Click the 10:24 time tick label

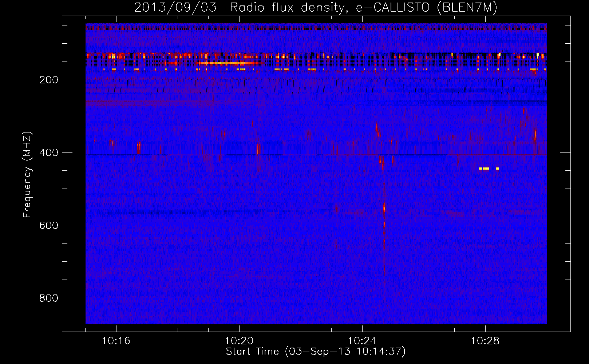[x=362, y=341]
